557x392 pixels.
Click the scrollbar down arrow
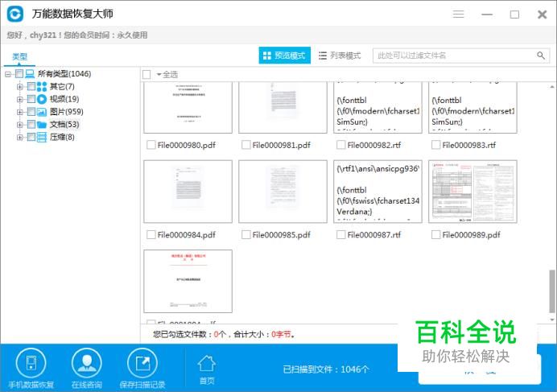[x=551, y=320]
